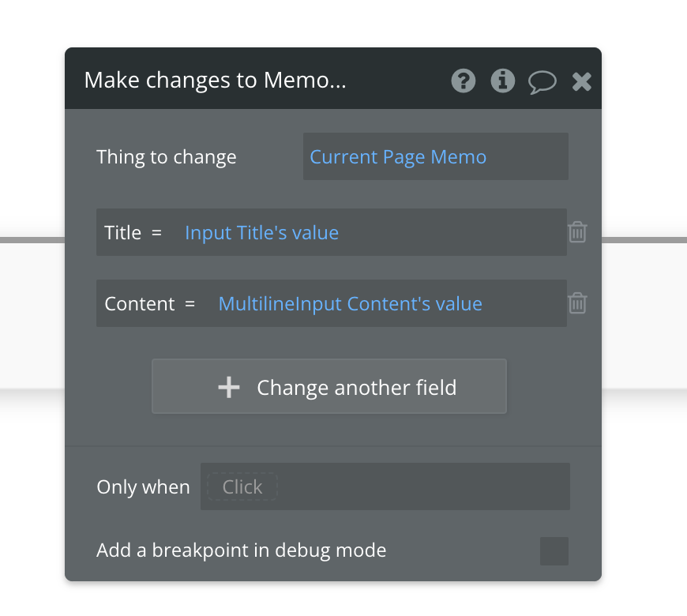Click the Thing to change label
This screenshot has height=616, width=687.
pos(167,157)
